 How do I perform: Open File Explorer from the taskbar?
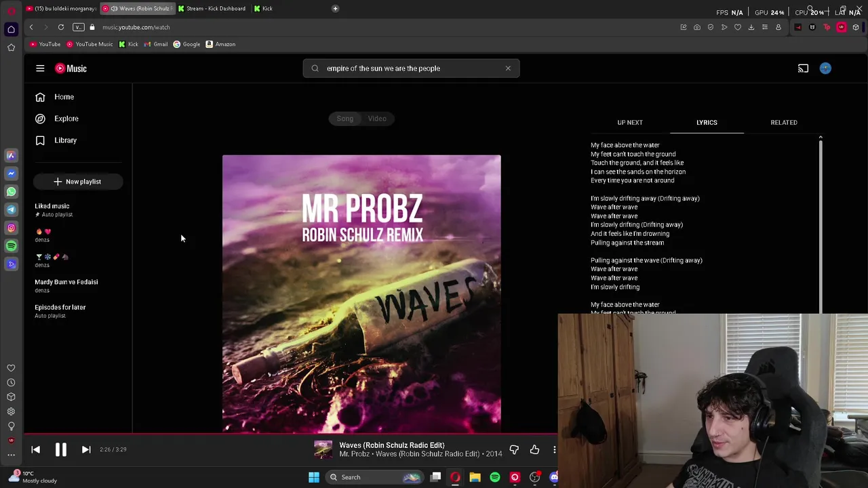point(475,477)
